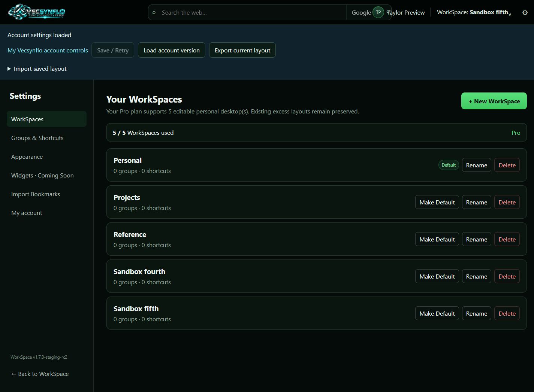
Task: Set Sandbox fourth as default
Action: point(437,276)
